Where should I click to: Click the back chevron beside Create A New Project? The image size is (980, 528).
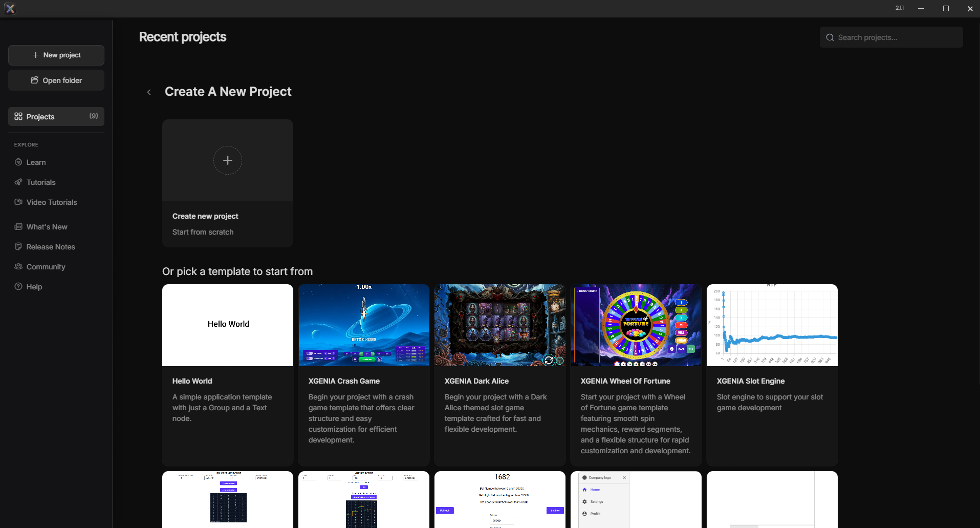tap(149, 92)
